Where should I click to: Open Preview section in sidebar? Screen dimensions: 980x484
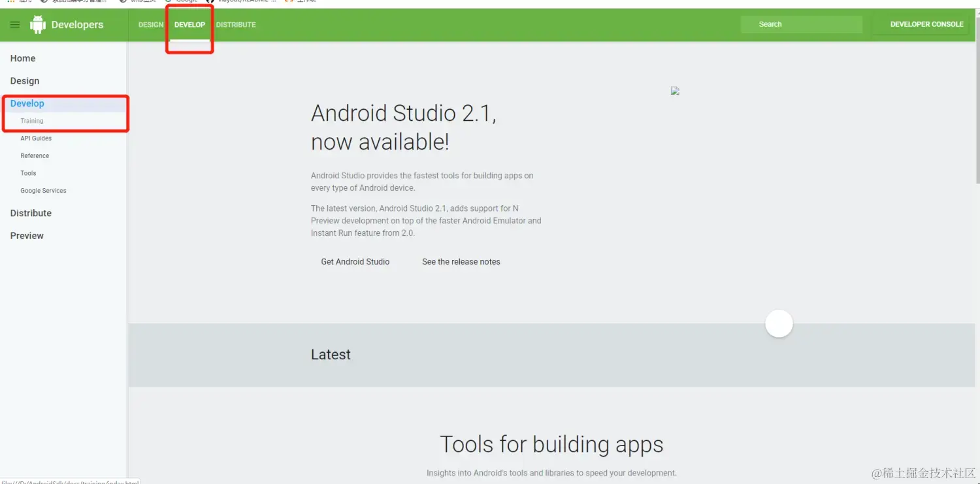pyautogui.click(x=27, y=236)
